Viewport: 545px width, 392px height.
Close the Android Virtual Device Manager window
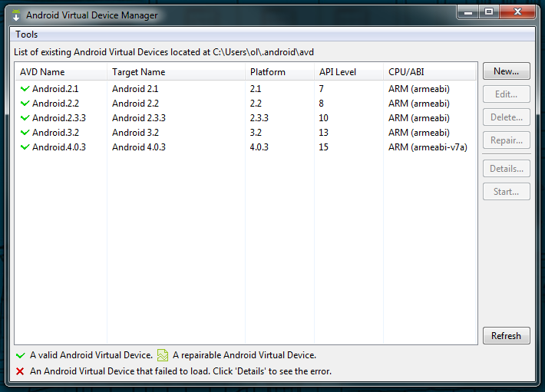coord(518,12)
